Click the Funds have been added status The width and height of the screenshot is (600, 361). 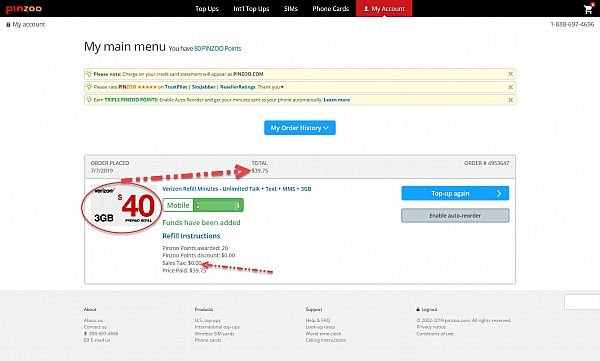click(201, 222)
